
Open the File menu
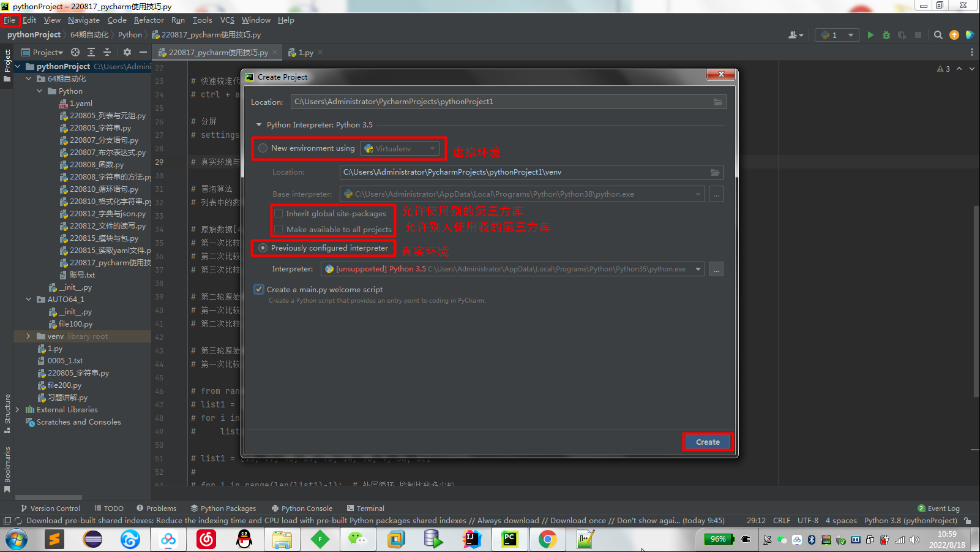pyautogui.click(x=9, y=20)
